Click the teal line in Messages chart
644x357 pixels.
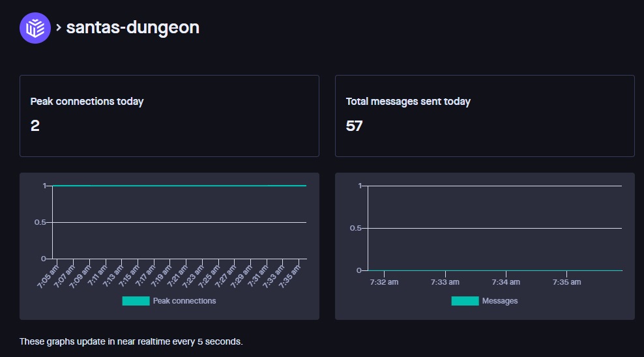495,270
